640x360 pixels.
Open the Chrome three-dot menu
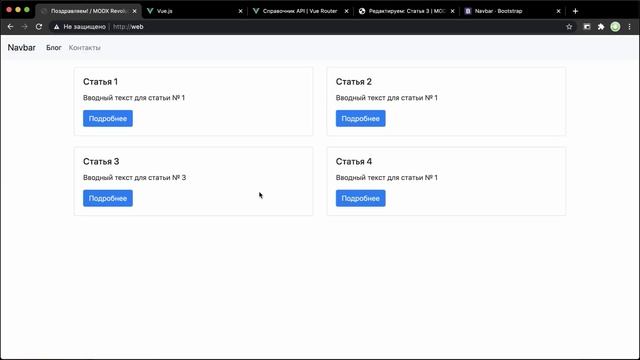click(x=629, y=27)
